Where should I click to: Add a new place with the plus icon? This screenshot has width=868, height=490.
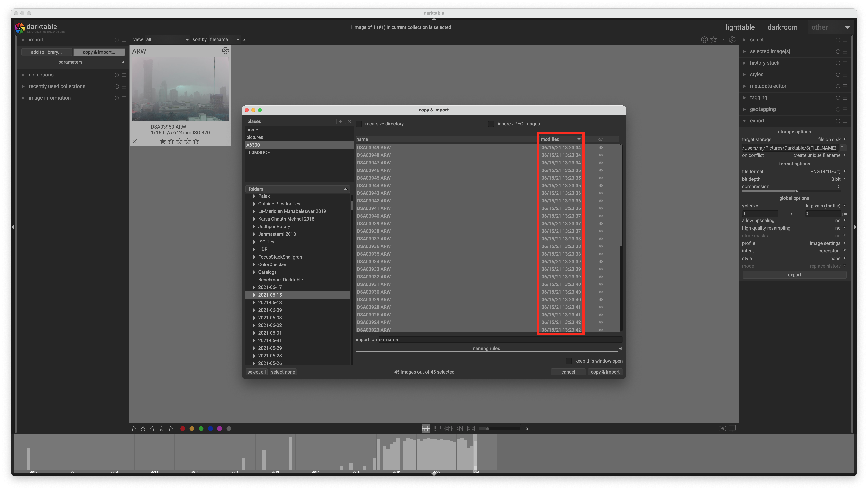pyautogui.click(x=340, y=121)
